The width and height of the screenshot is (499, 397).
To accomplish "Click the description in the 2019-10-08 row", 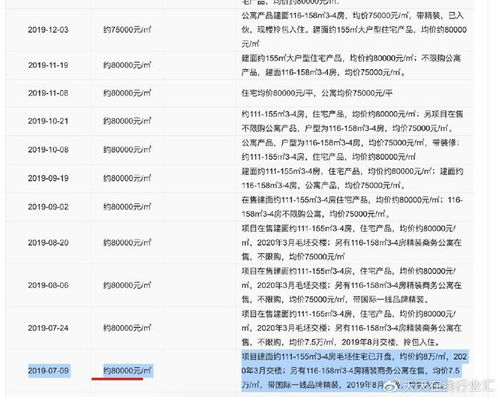I will pyautogui.click(x=351, y=150).
